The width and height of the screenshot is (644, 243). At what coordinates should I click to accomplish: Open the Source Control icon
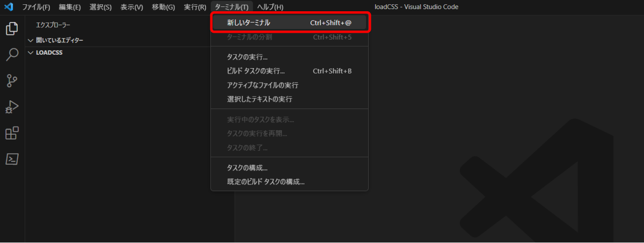(12, 80)
